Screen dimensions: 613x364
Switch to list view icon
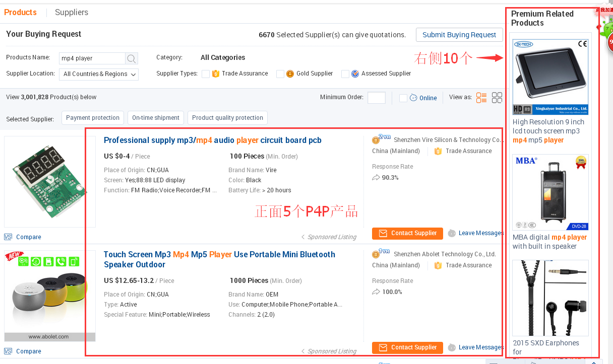pos(481,98)
